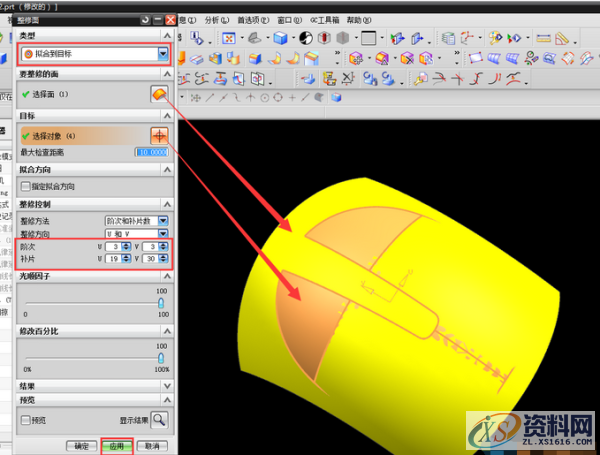Click the measure distance ruler icon
The height and width of the screenshot is (455, 600).
click(x=544, y=38)
